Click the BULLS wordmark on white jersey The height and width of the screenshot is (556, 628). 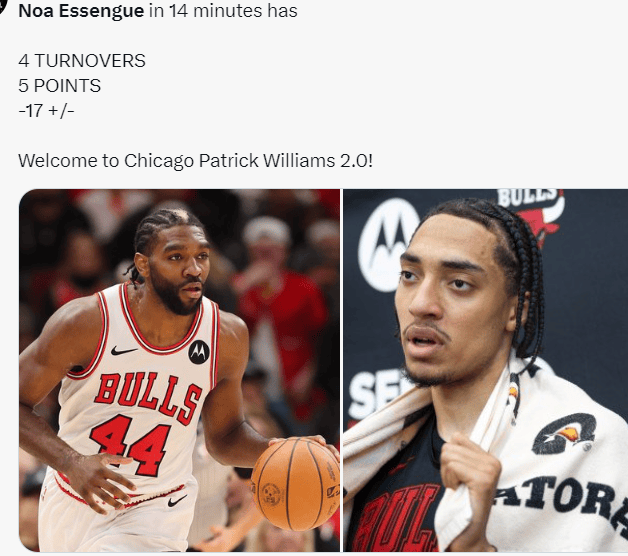(148, 398)
